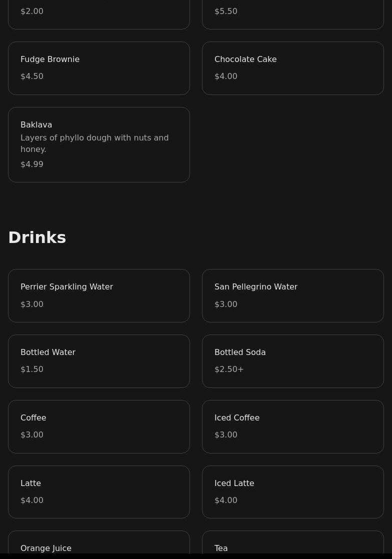Open Bottled Soda options
The image size is (392, 559).
292,361
